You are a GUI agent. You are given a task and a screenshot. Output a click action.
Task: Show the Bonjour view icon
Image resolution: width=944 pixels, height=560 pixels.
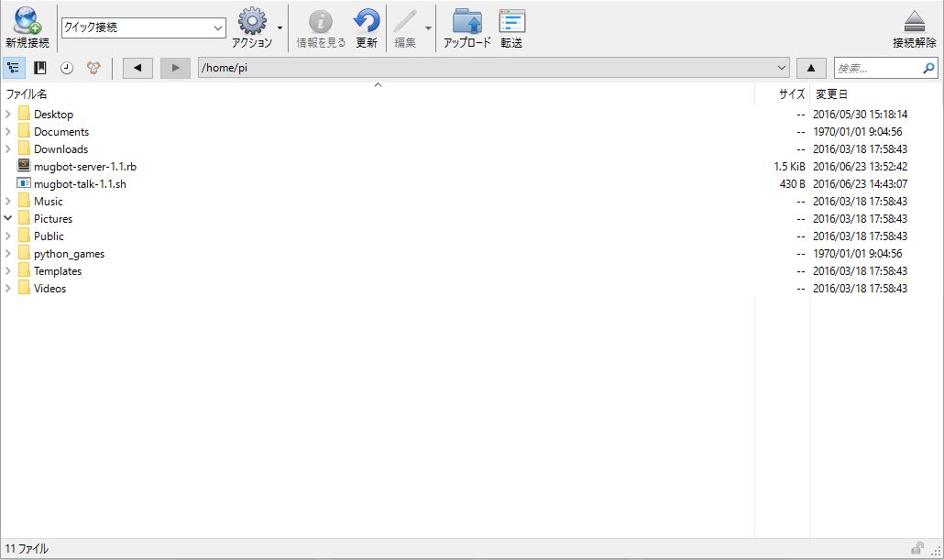coord(93,68)
